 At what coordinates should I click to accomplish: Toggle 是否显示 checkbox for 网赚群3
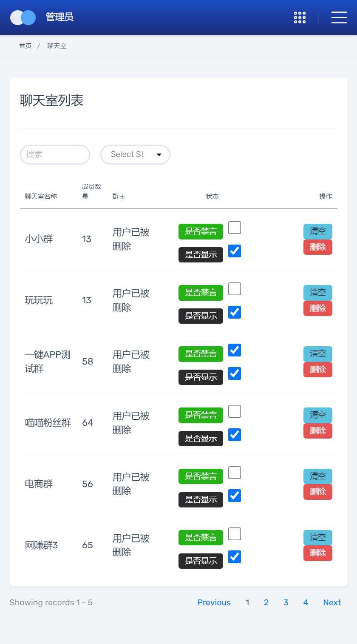[x=235, y=557]
